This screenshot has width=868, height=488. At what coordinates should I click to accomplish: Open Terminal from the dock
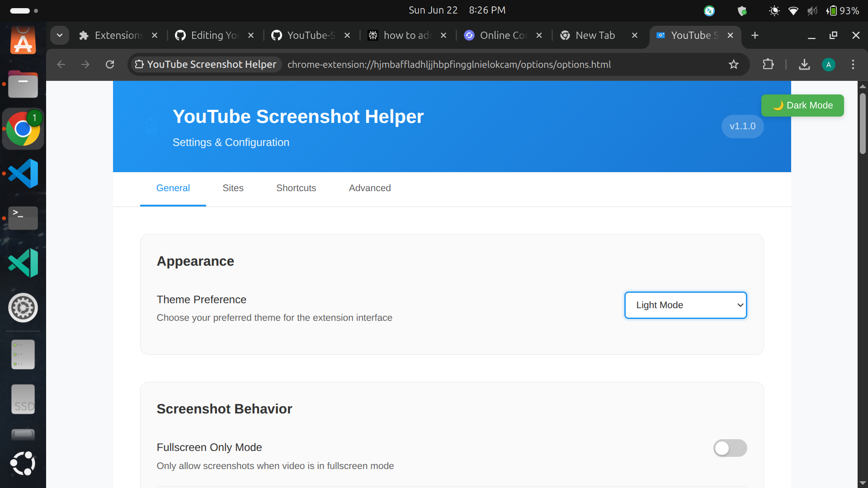23,218
